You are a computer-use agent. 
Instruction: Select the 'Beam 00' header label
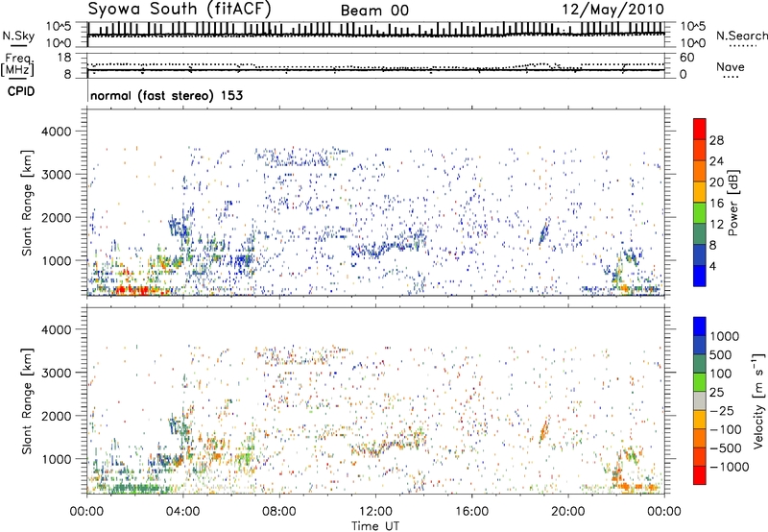(374, 11)
